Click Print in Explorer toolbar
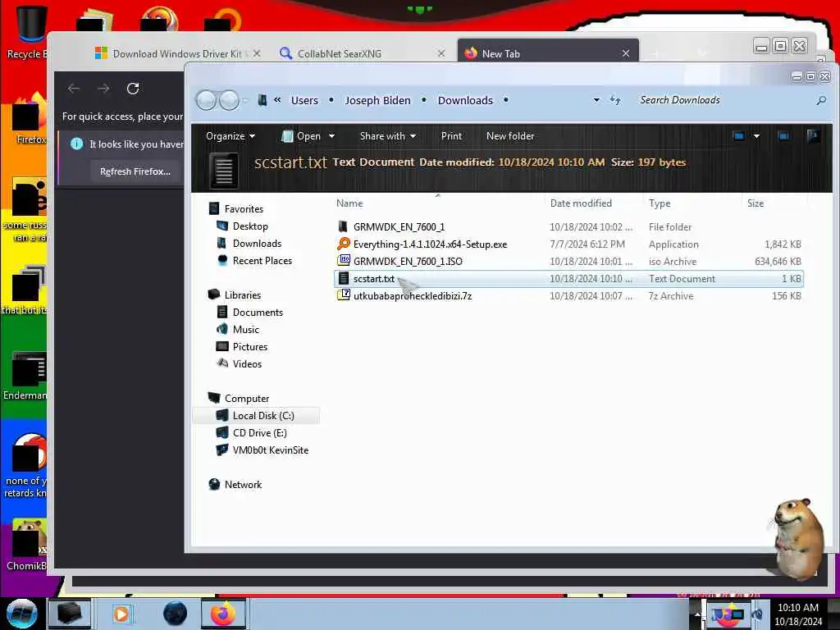This screenshot has width=840, height=630. pyautogui.click(x=451, y=136)
